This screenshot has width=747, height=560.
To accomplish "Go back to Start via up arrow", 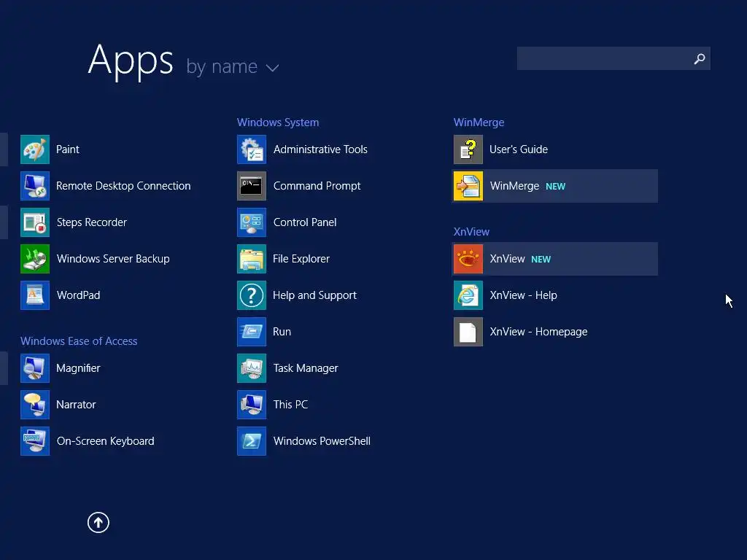I will click(98, 522).
